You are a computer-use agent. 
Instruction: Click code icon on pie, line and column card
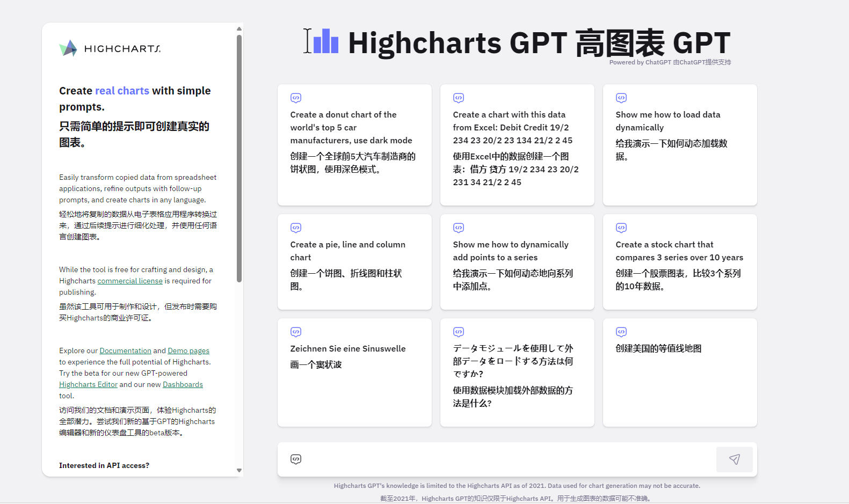tap(296, 228)
